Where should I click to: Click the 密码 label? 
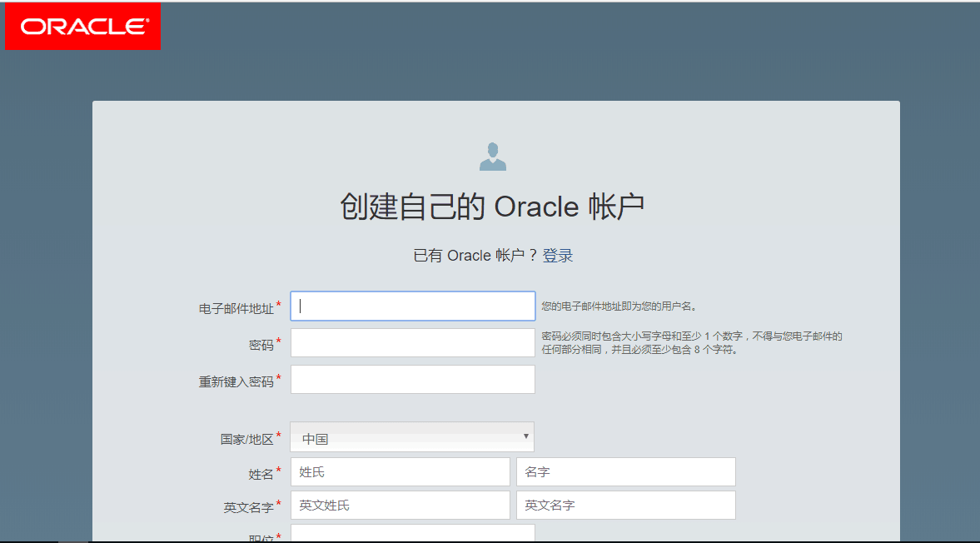pyautogui.click(x=261, y=345)
